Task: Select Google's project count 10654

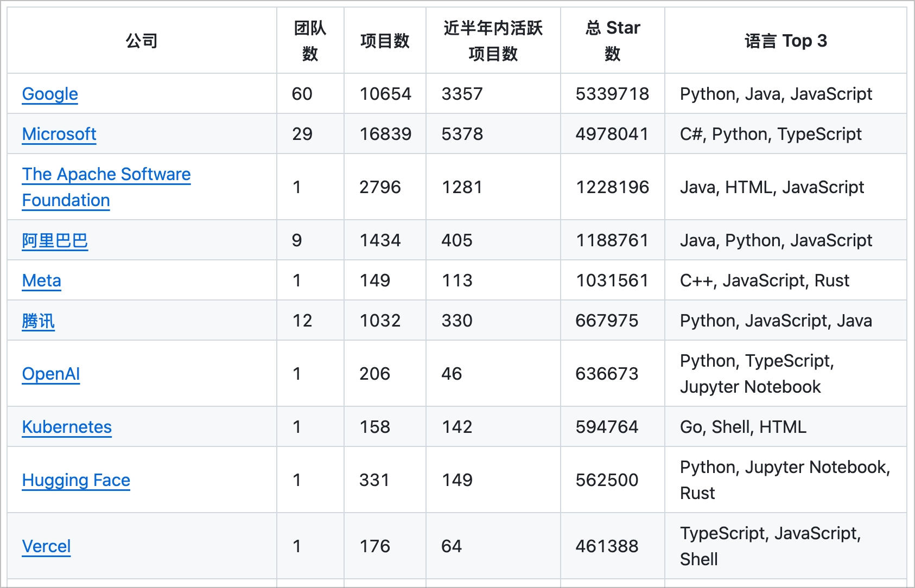Action: 385,94
